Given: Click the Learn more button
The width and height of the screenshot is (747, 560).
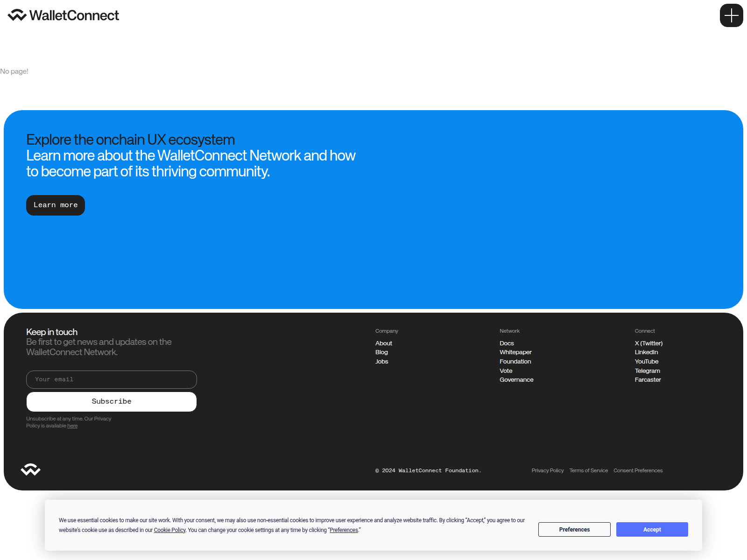Looking at the screenshot, I should pyautogui.click(x=56, y=205).
